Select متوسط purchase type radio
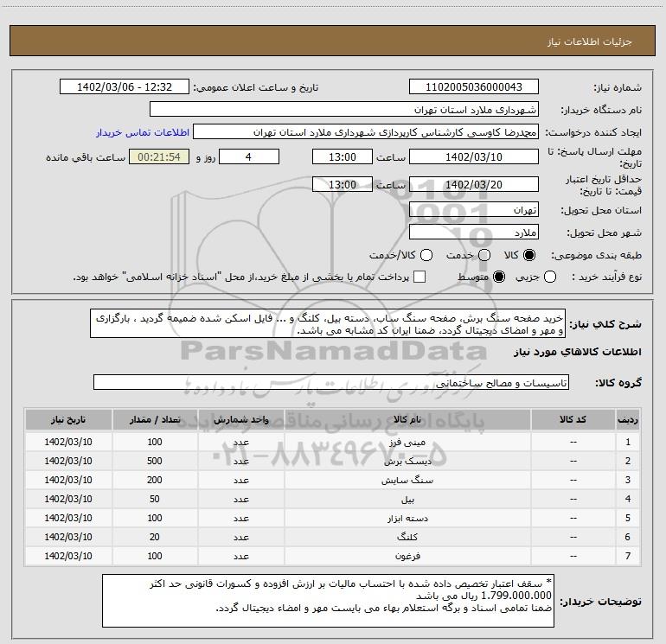Image resolution: width=666 pixels, height=644 pixels. coord(499,277)
